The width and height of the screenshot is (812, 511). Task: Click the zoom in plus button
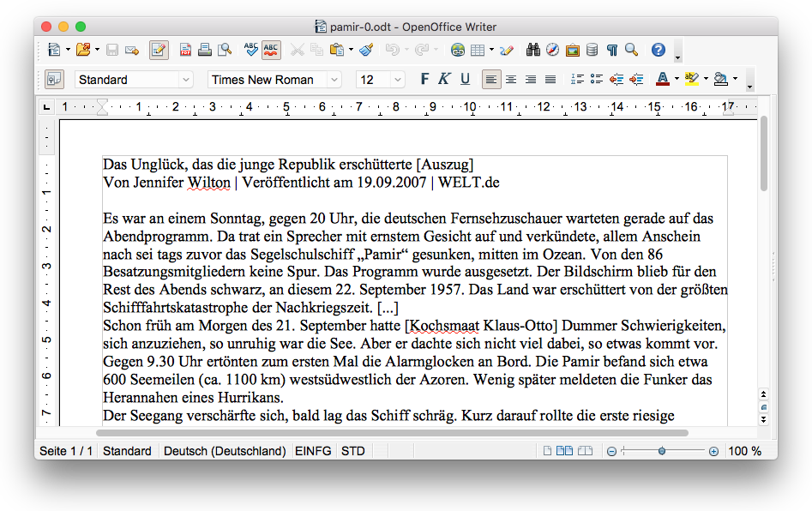point(713,452)
